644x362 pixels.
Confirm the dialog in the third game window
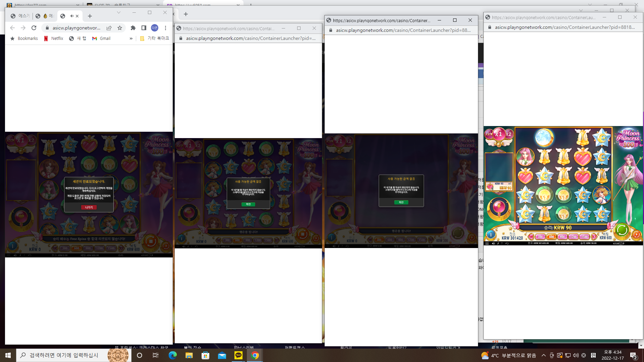pyautogui.click(x=401, y=202)
